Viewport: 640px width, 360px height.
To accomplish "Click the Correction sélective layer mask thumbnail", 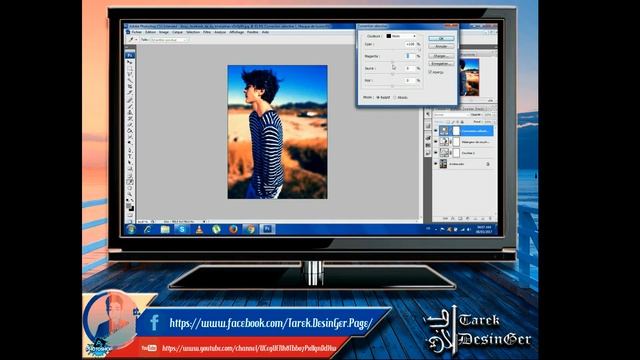I will (456, 131).
